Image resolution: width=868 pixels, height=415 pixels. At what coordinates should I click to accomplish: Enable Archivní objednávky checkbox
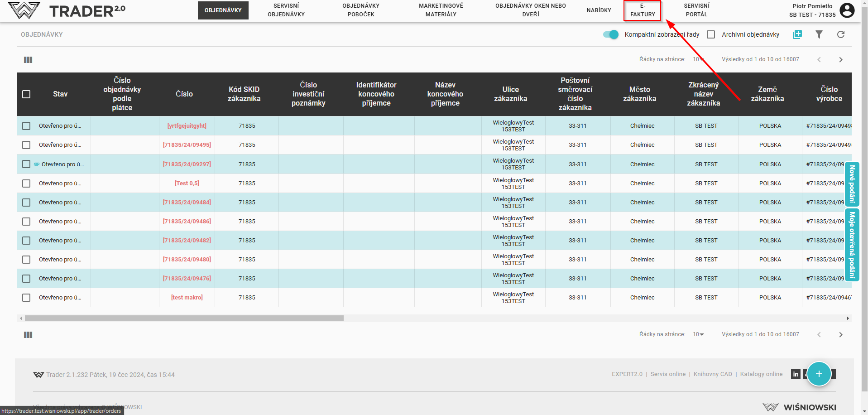click(711, 34)
